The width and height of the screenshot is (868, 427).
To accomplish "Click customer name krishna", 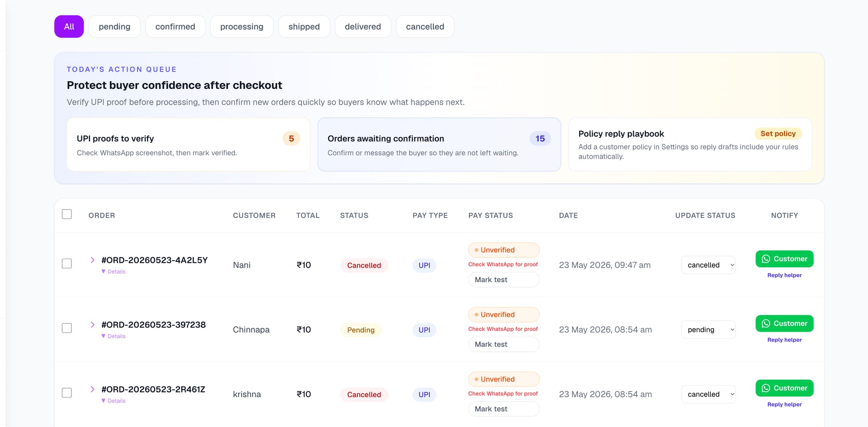I will (247, 394).
